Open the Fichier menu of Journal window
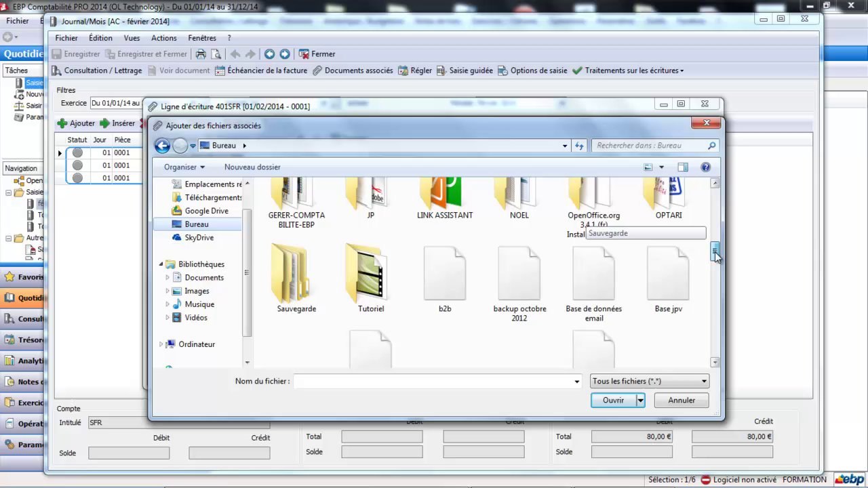Screen dimensions: 868x488 point(66,38)
